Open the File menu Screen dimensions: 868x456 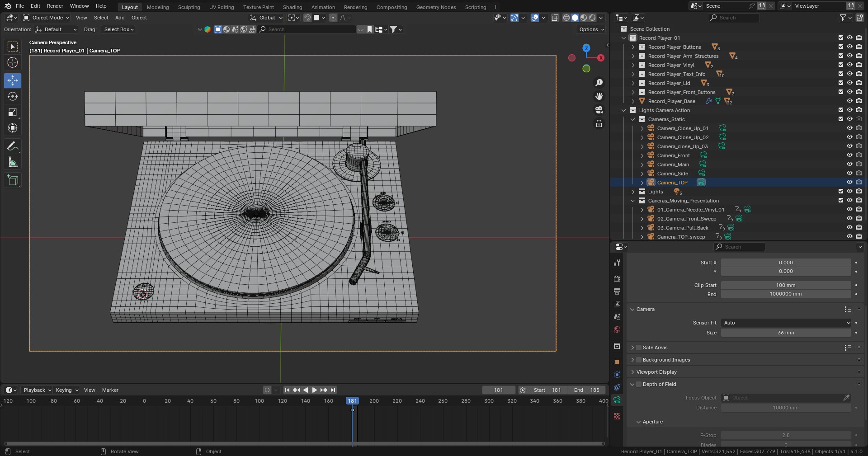pyautogui.click(x=20, y=6)
